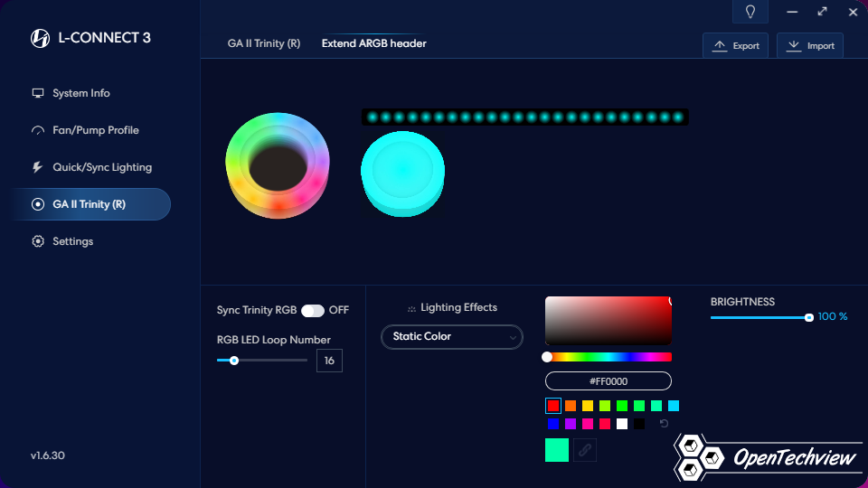Click the System Info monitor icon
The width and height of the screenshot is (868, 488).
coord(38,93)
